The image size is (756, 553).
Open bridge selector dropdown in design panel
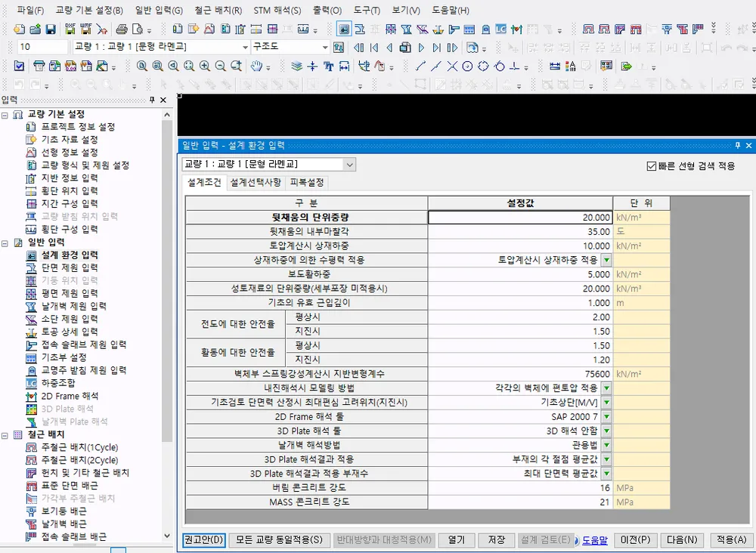click(350, 164)
